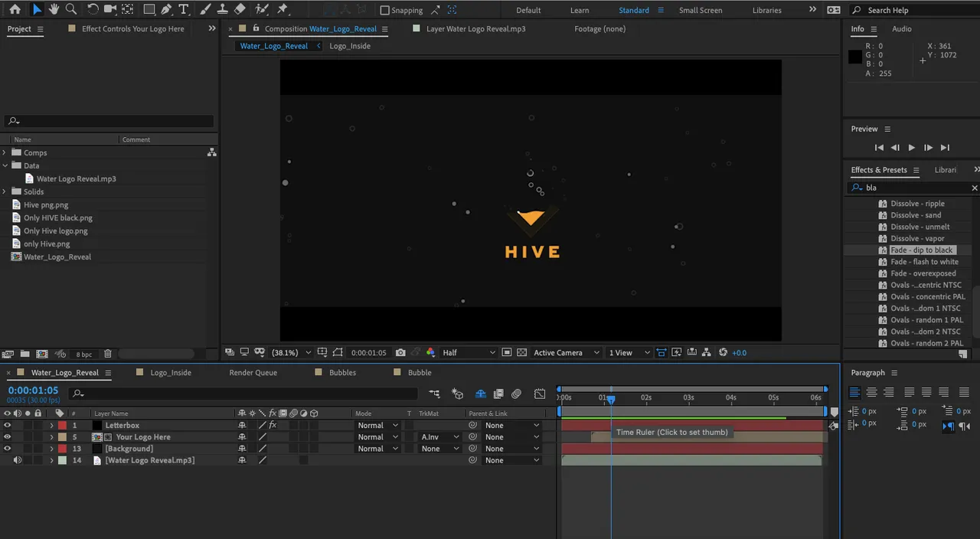
Task: Open magnification dropdown showing 38.1%
Action: coord(292,353)
